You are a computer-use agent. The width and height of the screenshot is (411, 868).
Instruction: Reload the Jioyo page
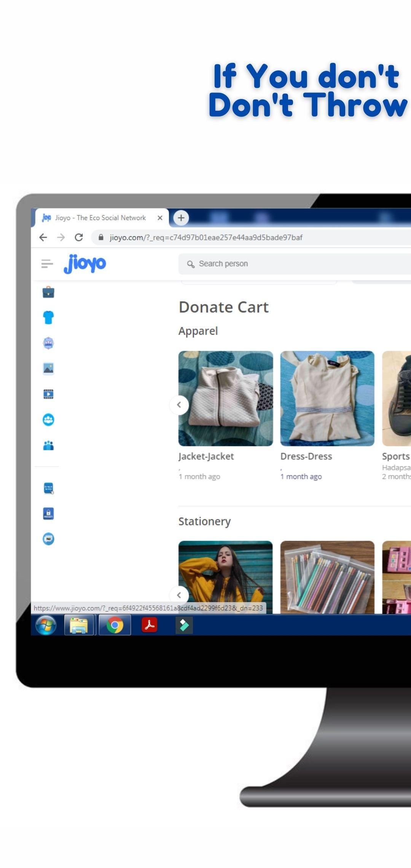79,238
